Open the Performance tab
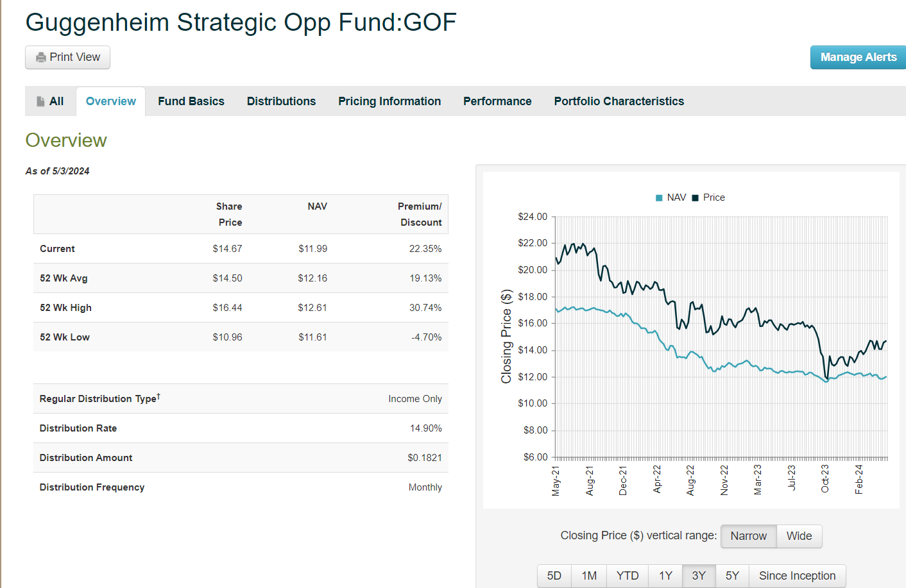This screenshot has width=906, height=588. 497,101
